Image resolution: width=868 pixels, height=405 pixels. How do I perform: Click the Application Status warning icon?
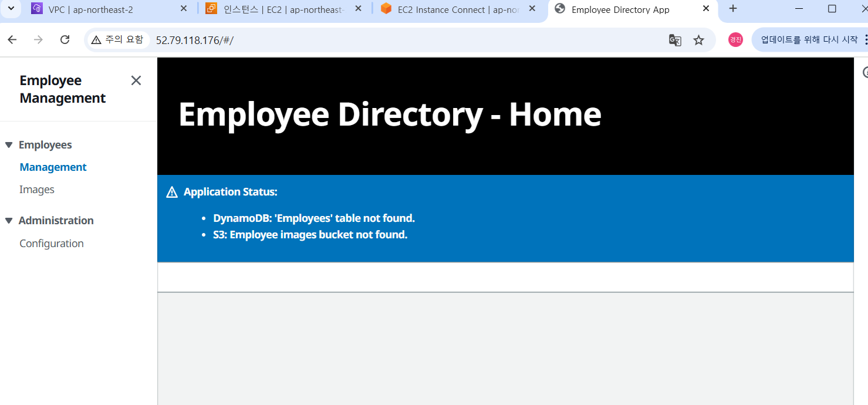[172, 192]
